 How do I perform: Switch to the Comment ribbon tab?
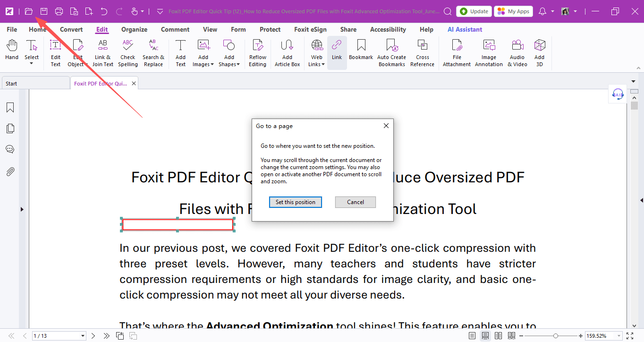(175, 29)
